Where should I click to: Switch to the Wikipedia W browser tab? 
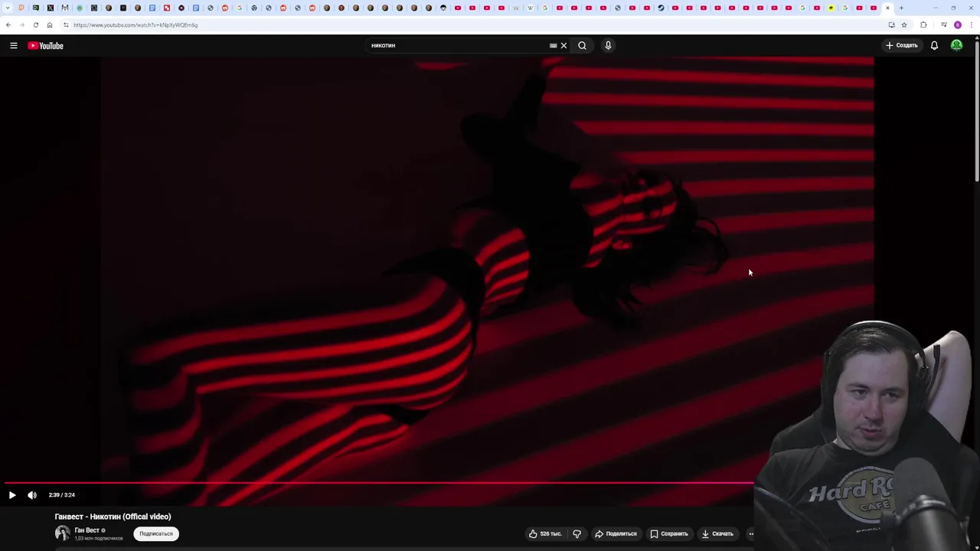tap(531, 8)
